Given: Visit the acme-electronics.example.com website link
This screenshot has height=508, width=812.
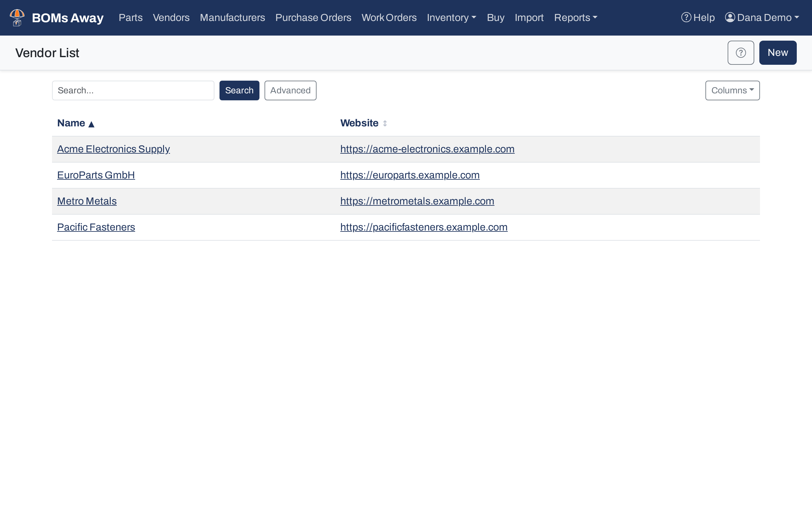Looking at the screenshot, I should click(427, 149).
